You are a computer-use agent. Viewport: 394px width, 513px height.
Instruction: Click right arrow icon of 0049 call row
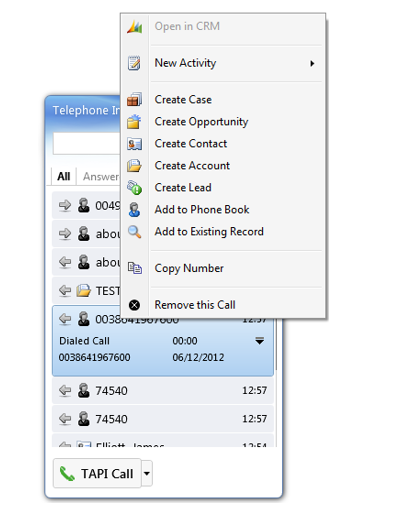point(65,205)
